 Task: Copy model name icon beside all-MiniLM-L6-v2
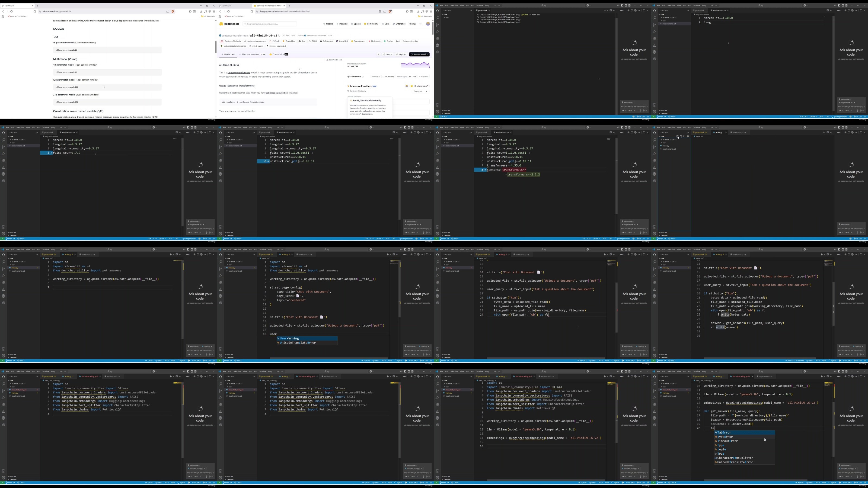279,35
